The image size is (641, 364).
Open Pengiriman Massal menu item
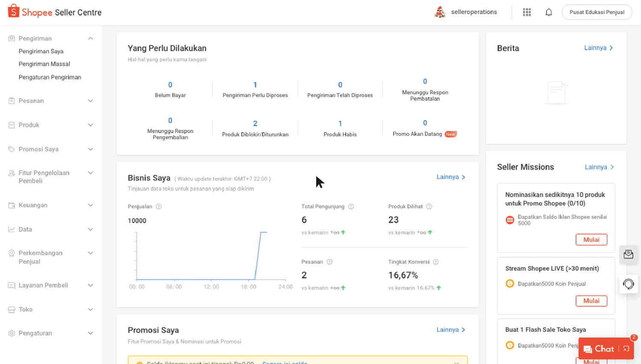[44, 64]
